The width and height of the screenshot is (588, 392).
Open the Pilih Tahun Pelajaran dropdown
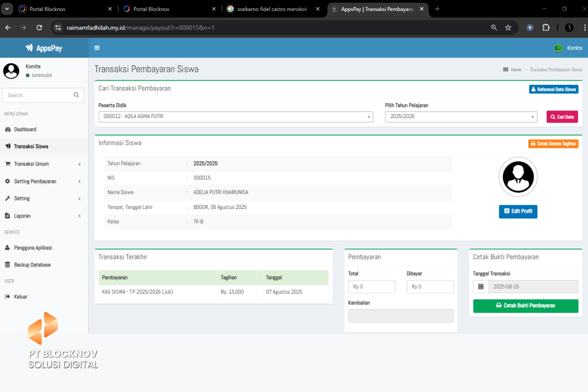pos(461,116)
